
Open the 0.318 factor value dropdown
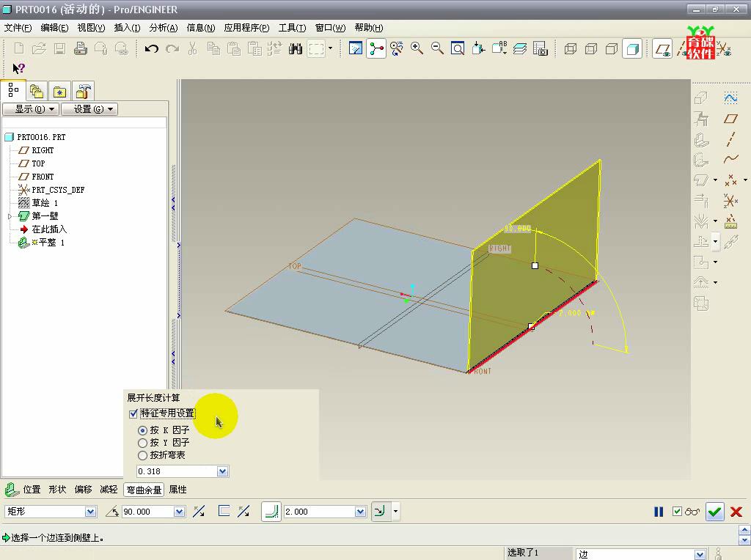point(222,471)
